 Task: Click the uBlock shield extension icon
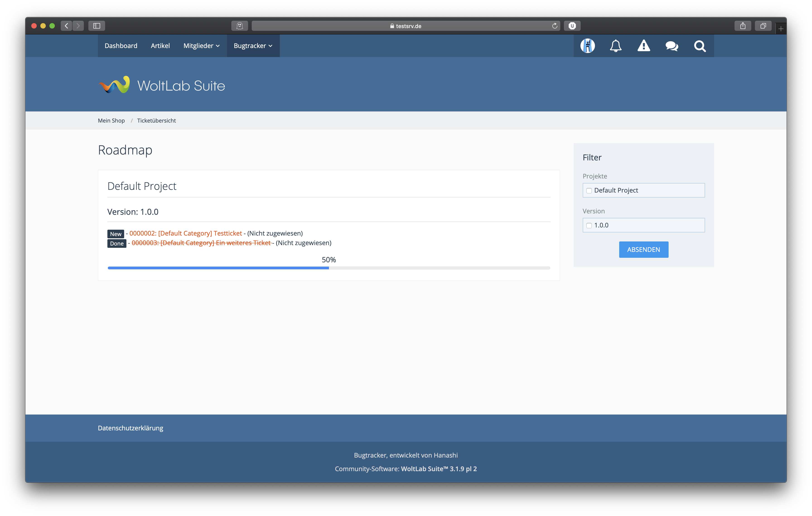(572, 26)
